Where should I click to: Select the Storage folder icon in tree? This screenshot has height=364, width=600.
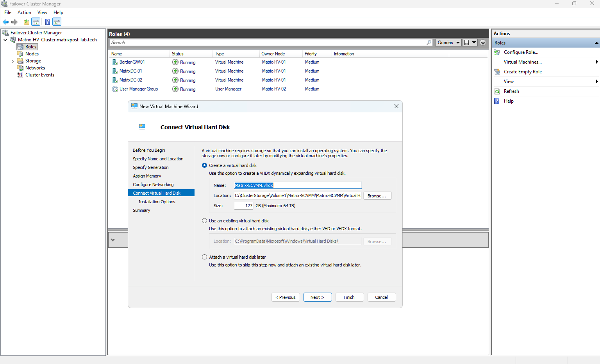coord(20,61)
